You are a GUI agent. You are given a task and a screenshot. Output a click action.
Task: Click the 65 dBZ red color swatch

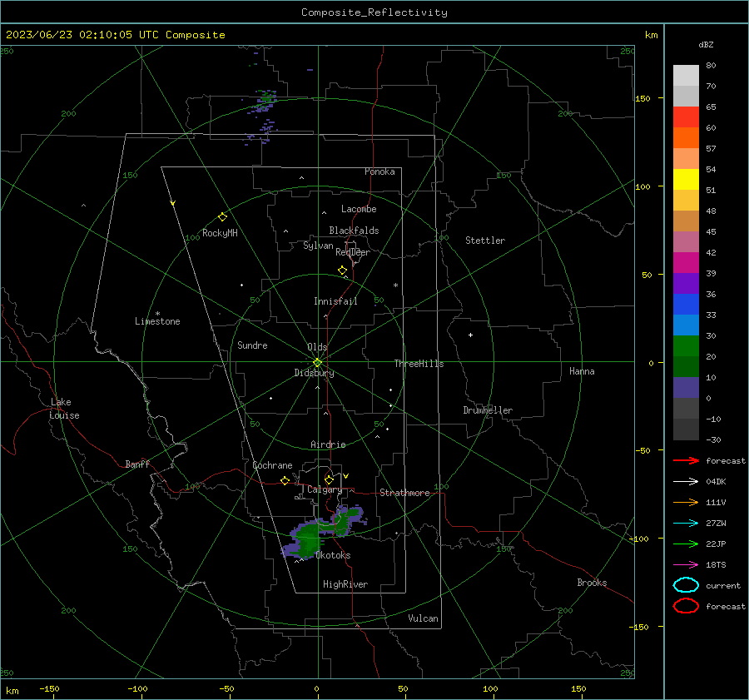pyautogui.click(x=686, y=117)
